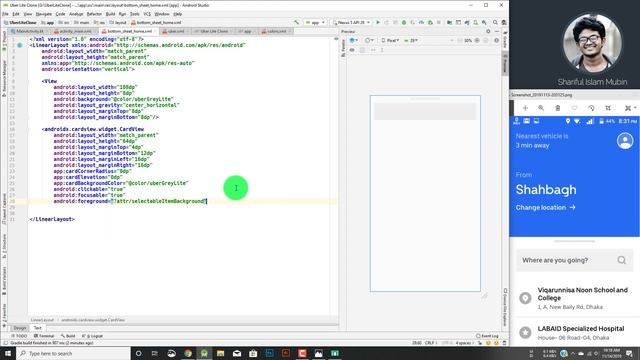Open the Event Log

pos(487,336)
